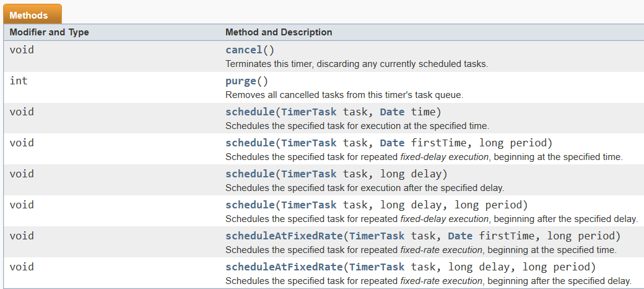
Task: Click Date type in scheduleAtFixedRate firstTime row
Action: (x=460, y=236)
